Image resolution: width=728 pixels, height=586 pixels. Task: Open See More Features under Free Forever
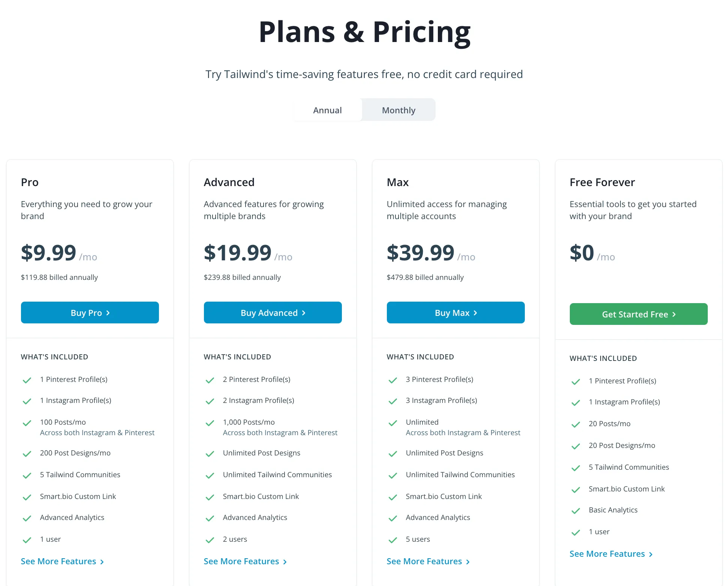(611, 554)
